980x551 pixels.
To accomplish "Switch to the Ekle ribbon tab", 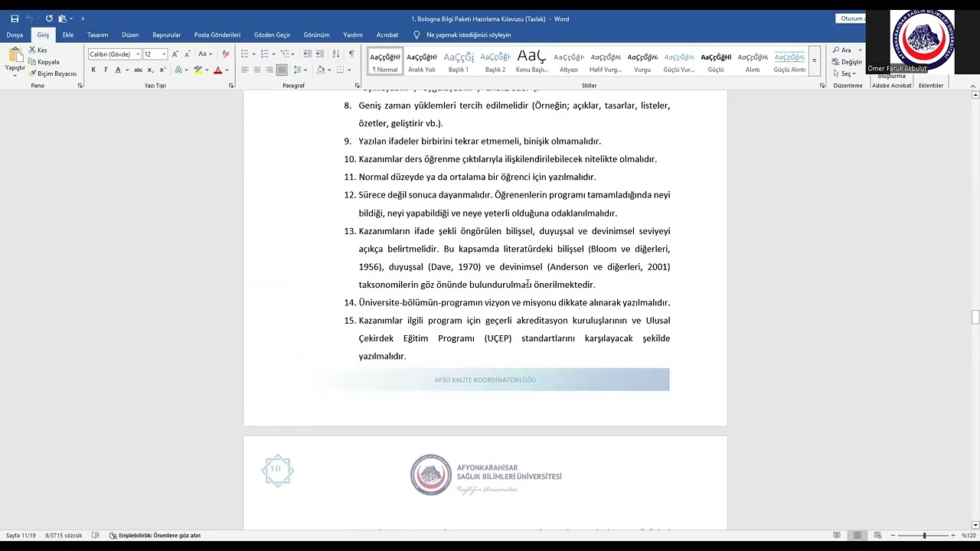I will 68,34.
